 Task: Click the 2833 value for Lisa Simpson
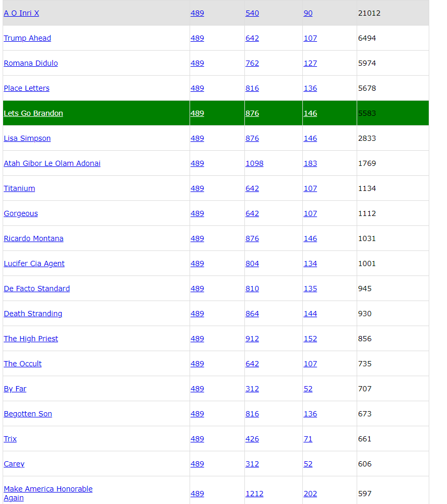[x=367, y=139]
